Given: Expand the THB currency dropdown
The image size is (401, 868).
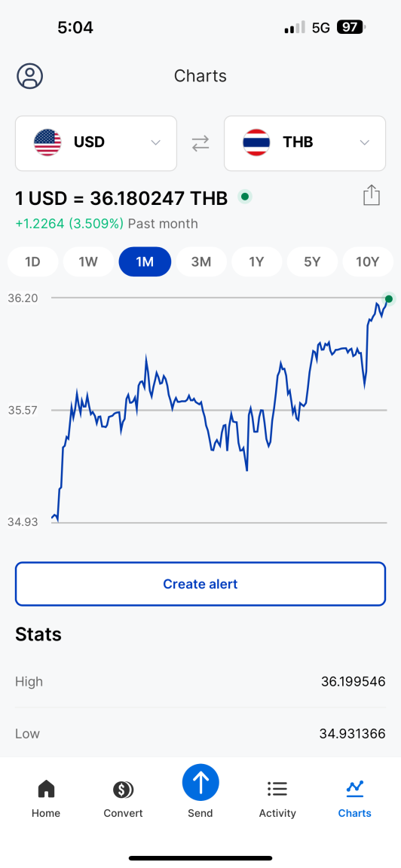Looking at the screenshot, I should [x=305, y=143].
